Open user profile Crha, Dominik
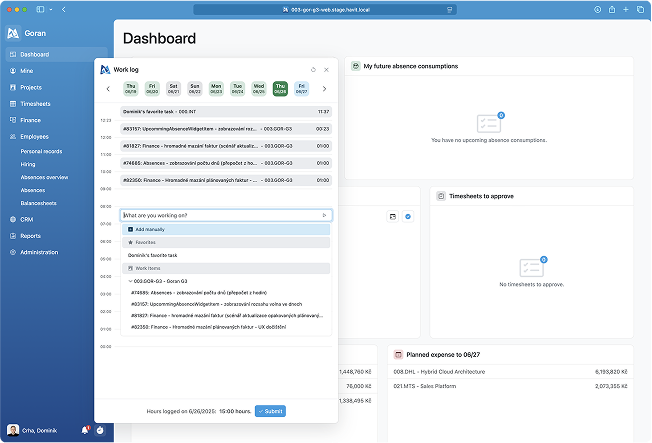The width and height of the screenshot is (652, 443). pyautogui.click(x=32, y=430)
